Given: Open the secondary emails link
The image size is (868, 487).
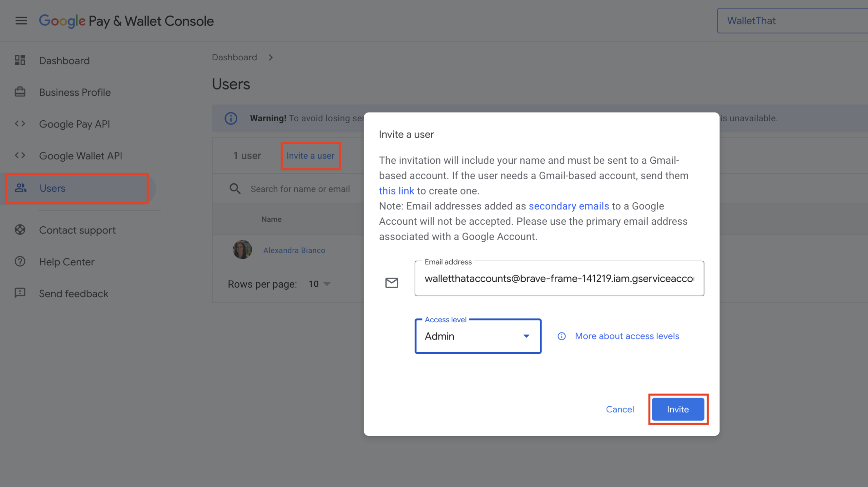Looking at the screenshot, I should click(x=569, y=206).
